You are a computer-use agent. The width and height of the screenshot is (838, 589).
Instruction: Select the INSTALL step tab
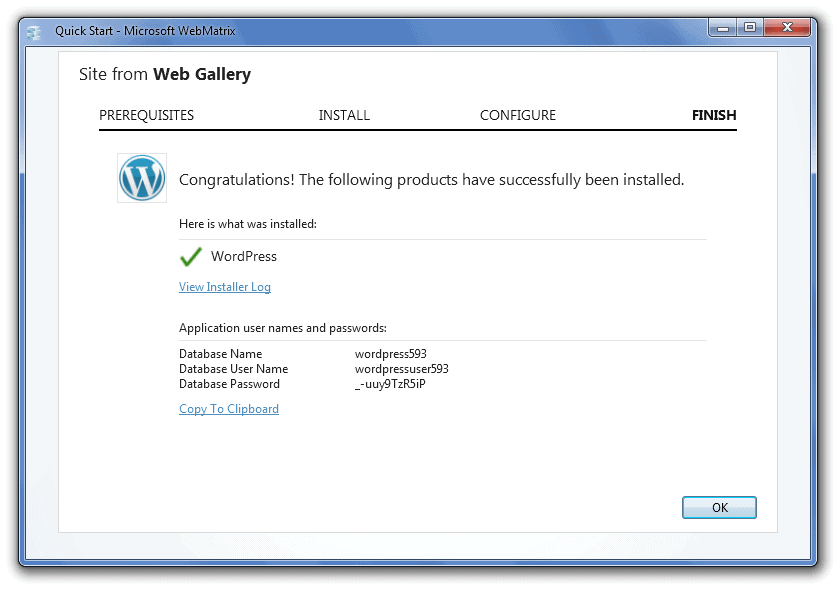coord(344,115)
